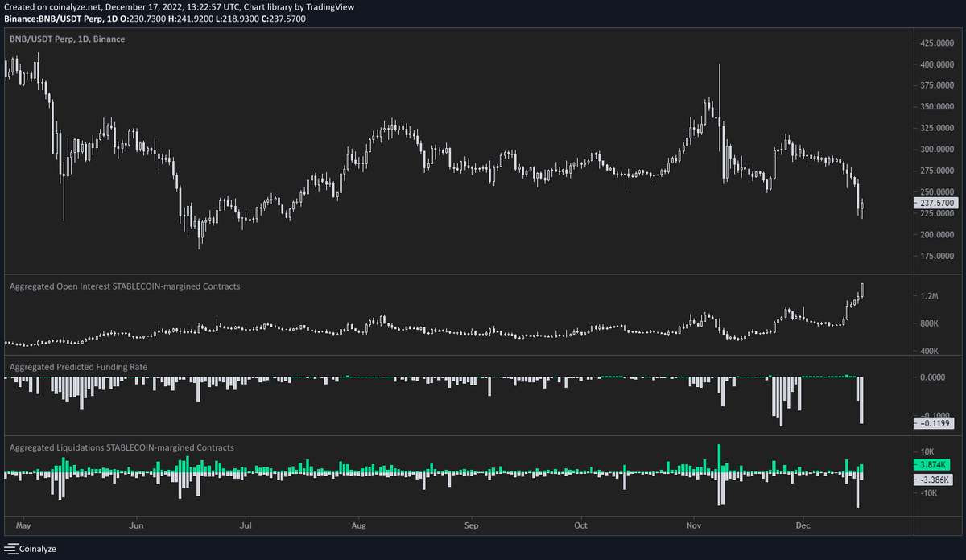
Task: Click the latest candle at the chart's right edge
Action: click(862, 208)
